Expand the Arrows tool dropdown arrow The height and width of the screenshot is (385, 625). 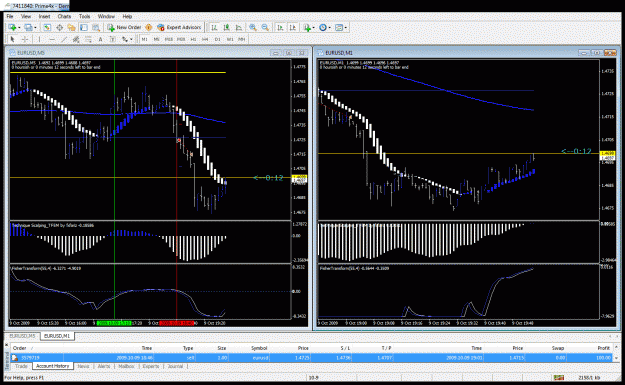(x=131, y=39)
